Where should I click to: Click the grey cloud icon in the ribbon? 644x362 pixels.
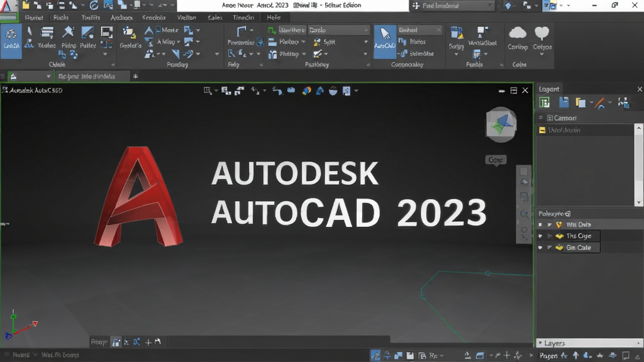coord(518,33)
